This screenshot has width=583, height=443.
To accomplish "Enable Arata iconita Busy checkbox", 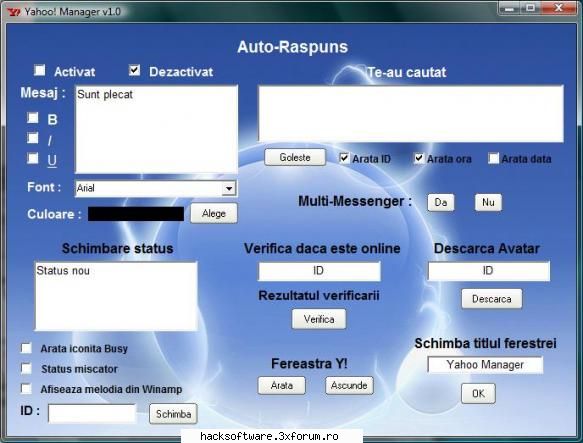I will [26, 348].
